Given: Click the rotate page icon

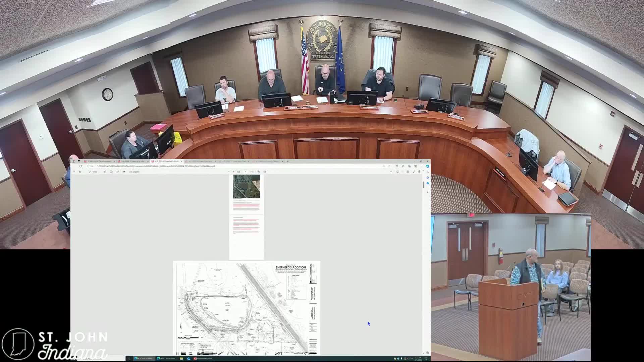Looking at the screenshot, I should [259, 172].
